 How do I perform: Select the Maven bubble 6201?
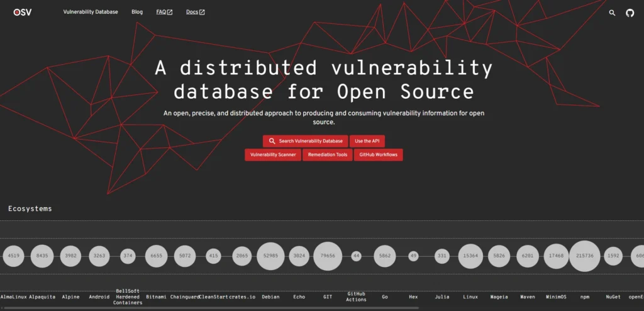[528, 256]
